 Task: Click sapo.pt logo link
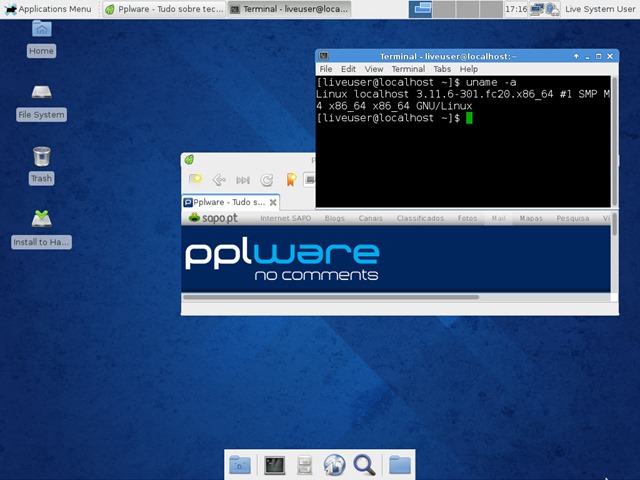213,218
